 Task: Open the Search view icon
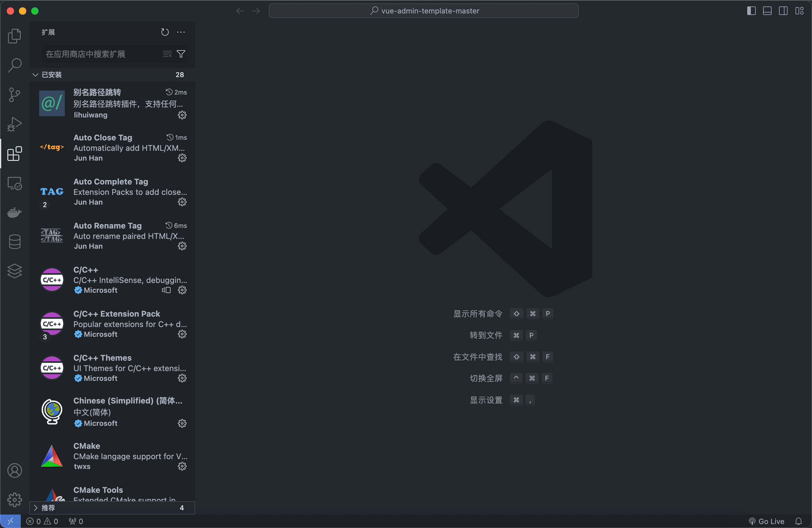pyautogui.click(x=14, y=65)
